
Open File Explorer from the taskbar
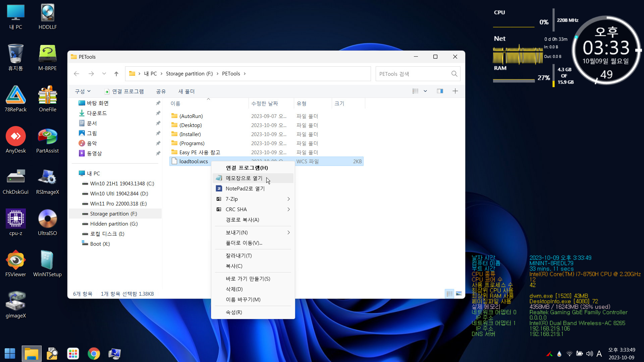(x=32, y=354)
